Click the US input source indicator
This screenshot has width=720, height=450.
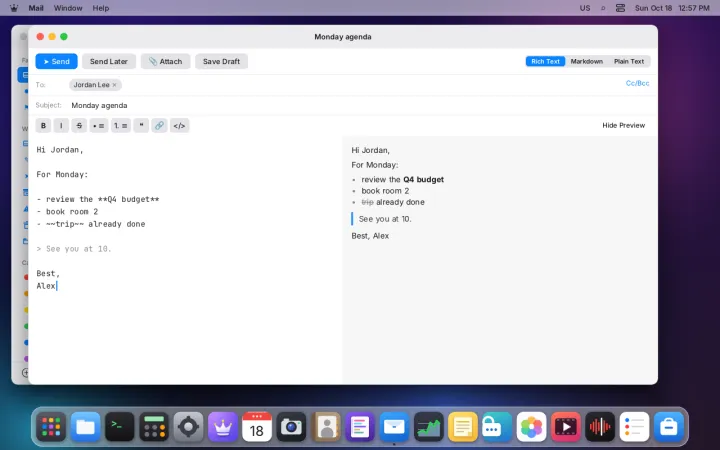pyautogui.click(x=585, y=8)
